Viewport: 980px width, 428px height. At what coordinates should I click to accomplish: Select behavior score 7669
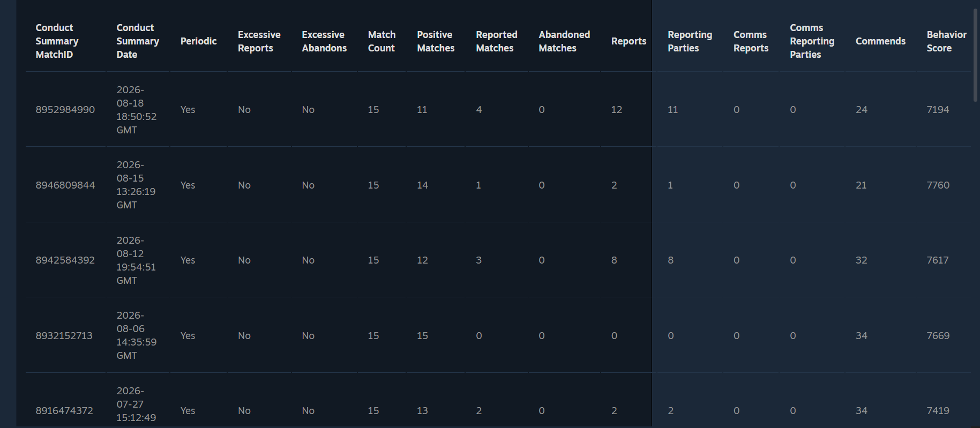coord(938,335)
